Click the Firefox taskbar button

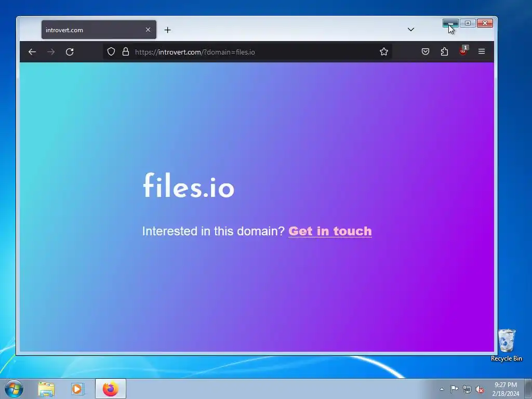[111, 389]
